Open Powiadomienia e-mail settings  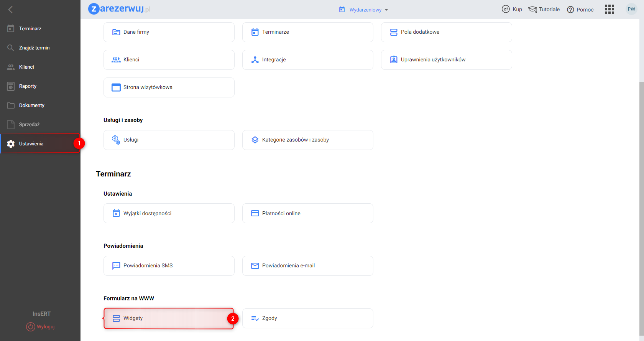tap(307, 266)
